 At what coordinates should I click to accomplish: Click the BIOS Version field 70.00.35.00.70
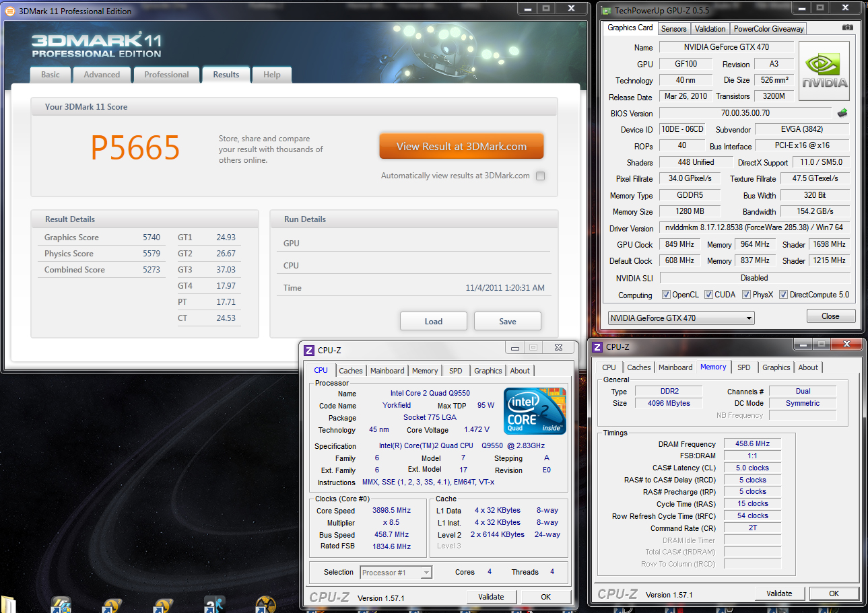[x=745, y=113]
